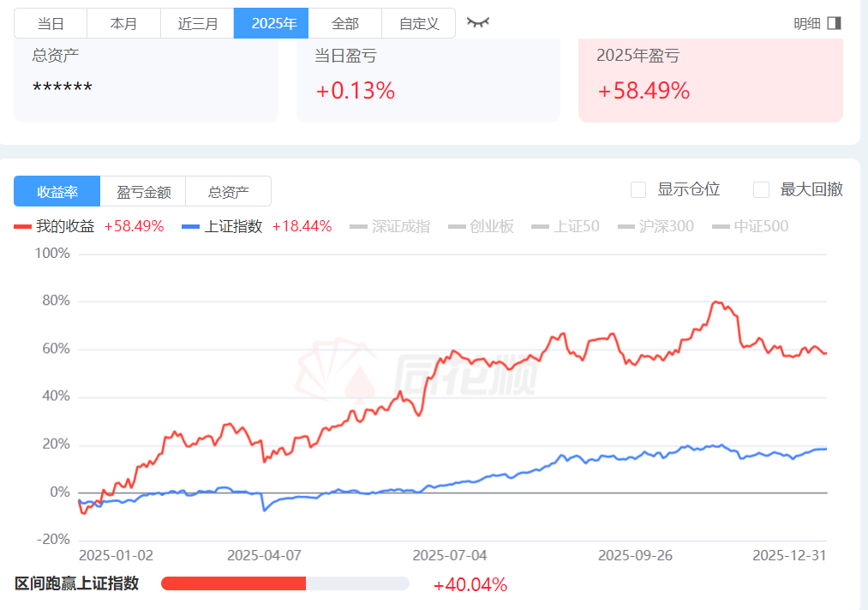Screen dimensions: 868x610
Task: Toggle the blue 上证指数 legend marker
Action: 191,226
